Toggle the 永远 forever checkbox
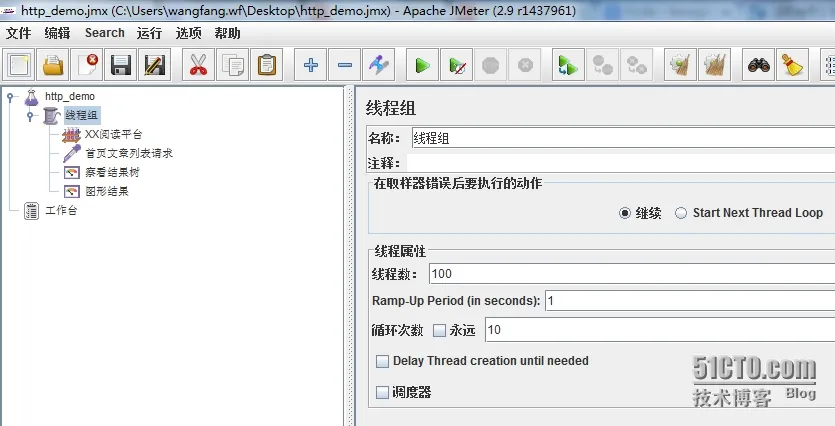 point(439,330)
